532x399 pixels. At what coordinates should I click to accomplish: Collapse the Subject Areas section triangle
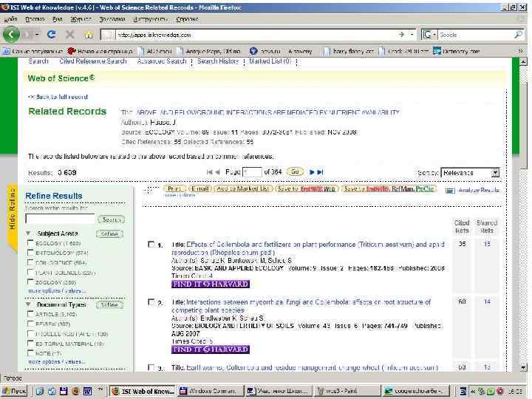[x=29, y=233]
